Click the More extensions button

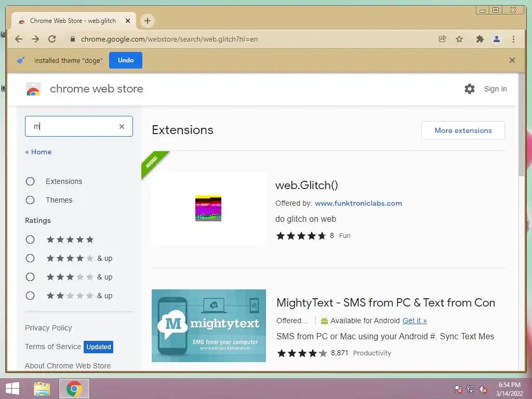click(463, 130)
